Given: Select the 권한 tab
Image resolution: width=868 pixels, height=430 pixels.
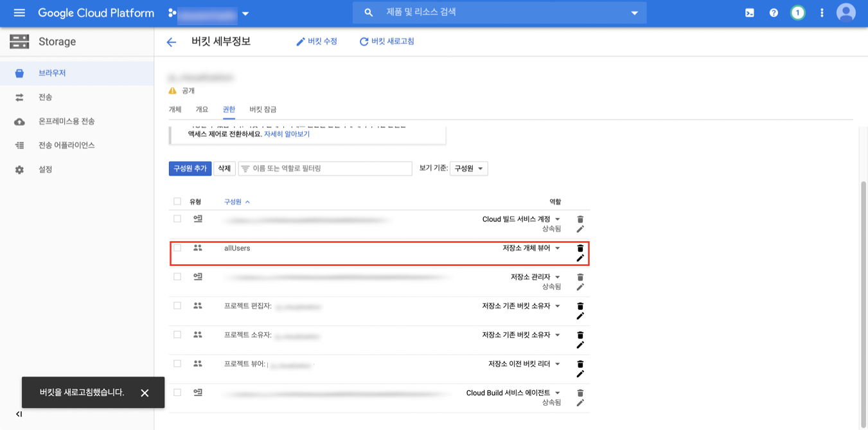Looking at the screenshot, I should [229, 110].
